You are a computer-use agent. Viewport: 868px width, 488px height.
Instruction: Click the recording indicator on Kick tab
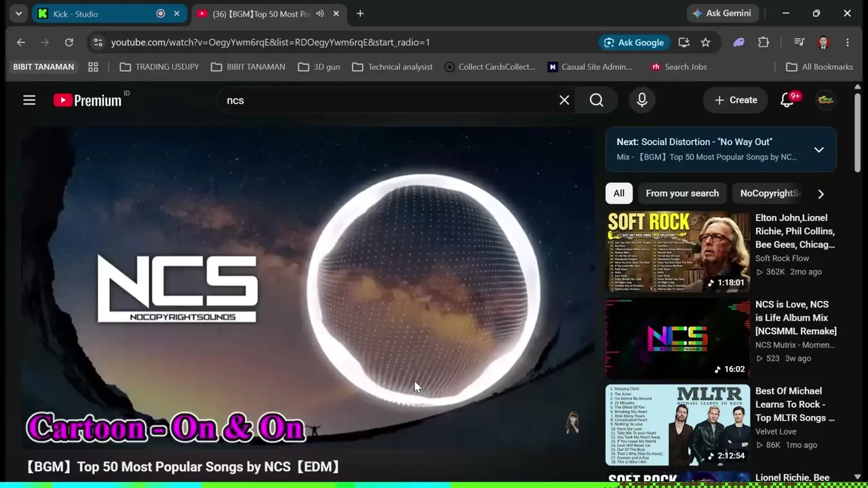coord(161,14)
